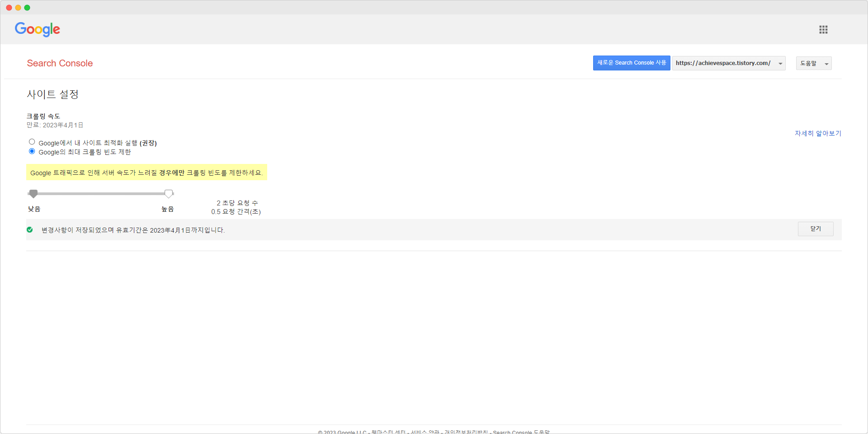This screenshot has height=434, width=868.
Task: Click the 새로운 Search Console 사용 button
Action: (x=632, y=63)
